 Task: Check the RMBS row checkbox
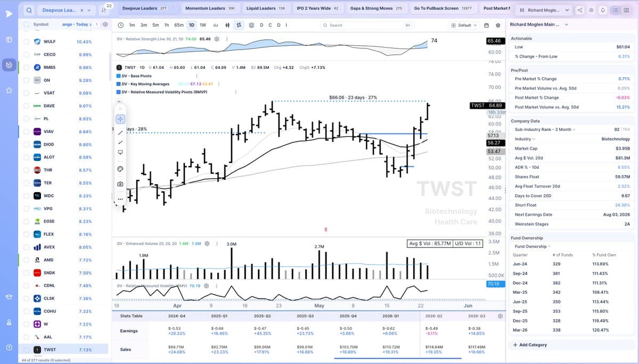pos(26,68)
